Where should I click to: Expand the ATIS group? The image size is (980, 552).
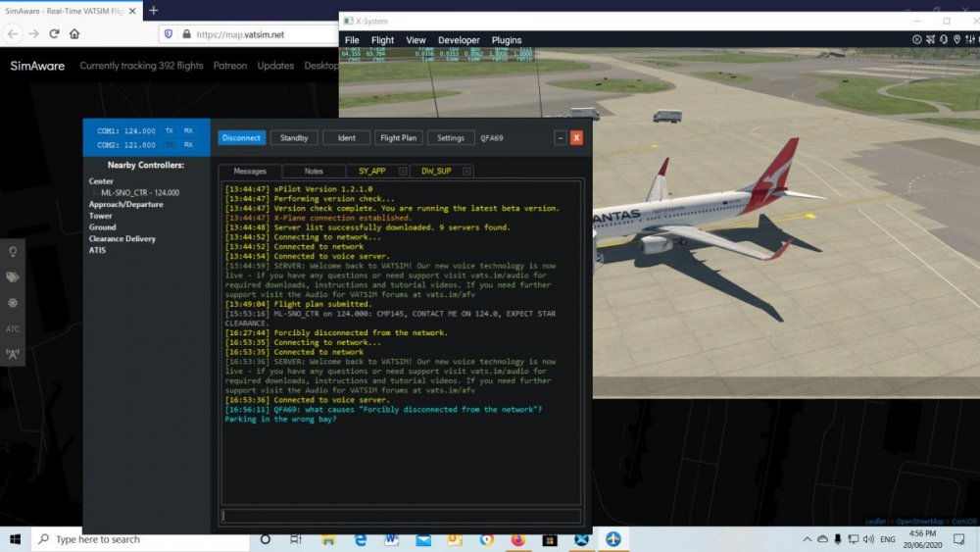97,250
